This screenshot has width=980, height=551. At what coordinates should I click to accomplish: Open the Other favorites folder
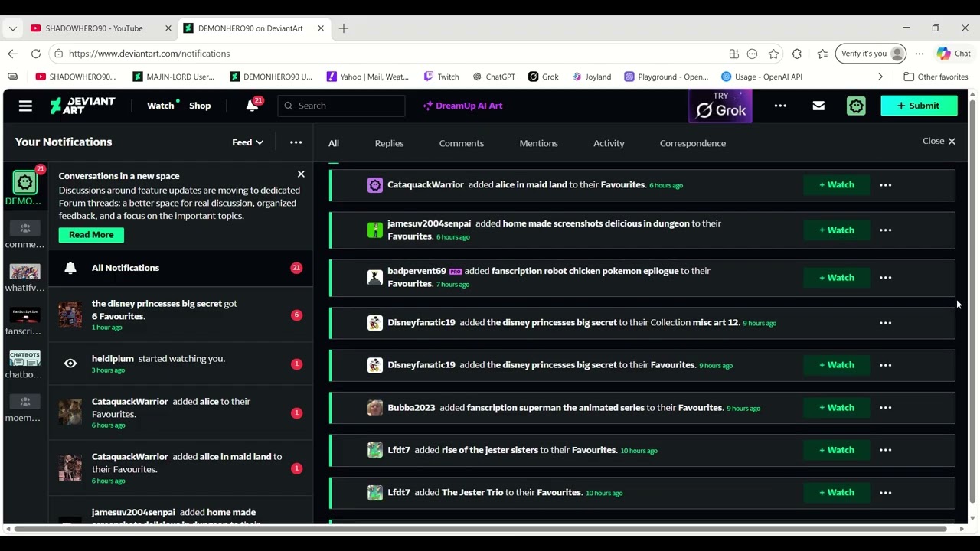click(x=936, y=77)
